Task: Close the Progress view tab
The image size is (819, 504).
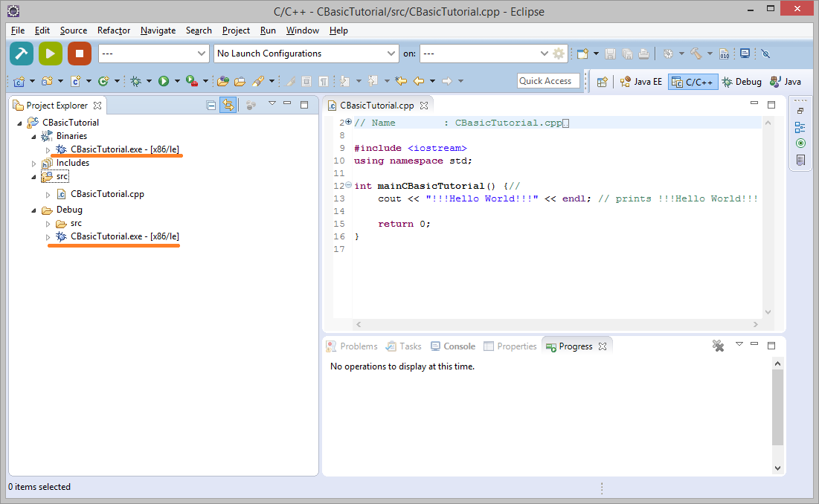Action: point(603,346)
